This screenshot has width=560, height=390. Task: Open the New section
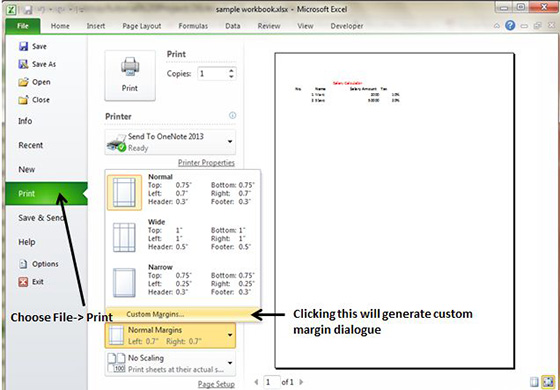pos(27,170)
